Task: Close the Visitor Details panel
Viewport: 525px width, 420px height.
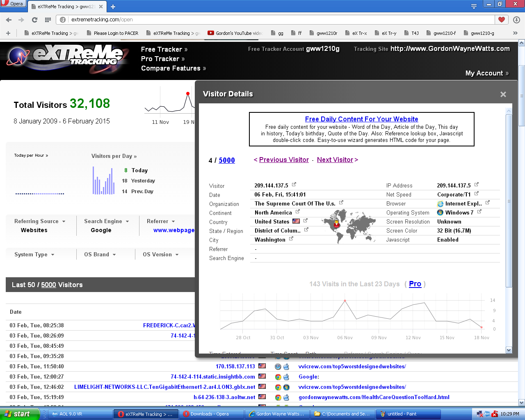Action: [x=503, y=94]
